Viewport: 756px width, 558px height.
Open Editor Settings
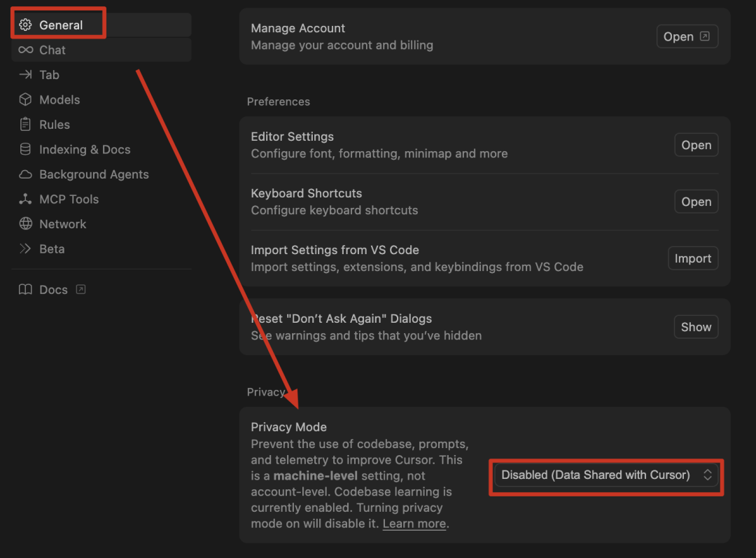click(x=696, y=145)
